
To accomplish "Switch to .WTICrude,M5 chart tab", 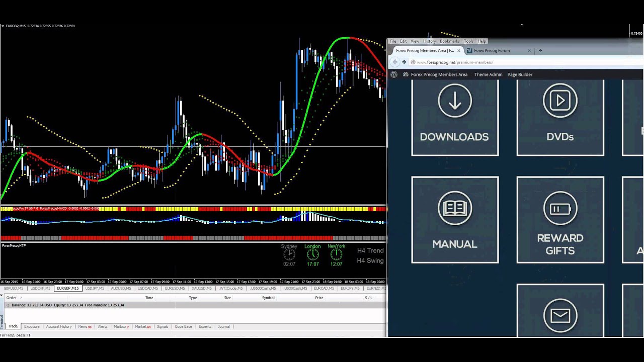I will click(x=231, y=289).
